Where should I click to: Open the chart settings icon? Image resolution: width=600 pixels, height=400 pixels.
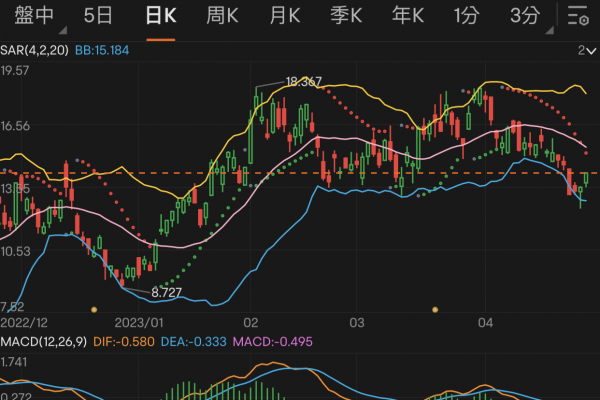pyautogui.click(x=577, y=16)
